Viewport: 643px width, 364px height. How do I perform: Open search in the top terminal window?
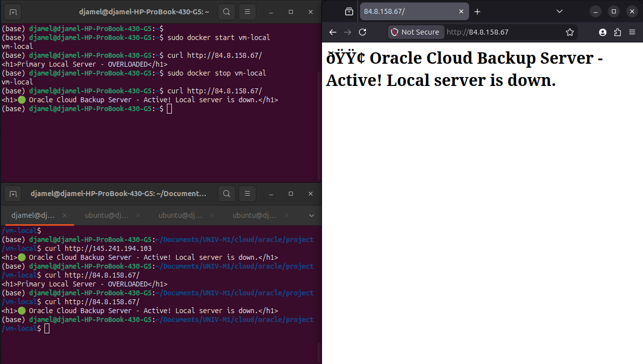pos(226,11)
